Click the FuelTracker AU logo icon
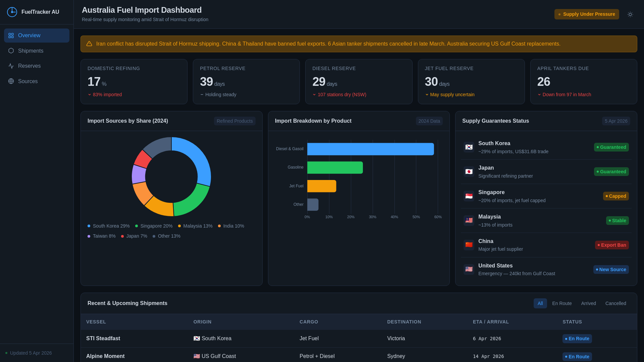The width and height of the screenshot is (644, 362). 12,12
